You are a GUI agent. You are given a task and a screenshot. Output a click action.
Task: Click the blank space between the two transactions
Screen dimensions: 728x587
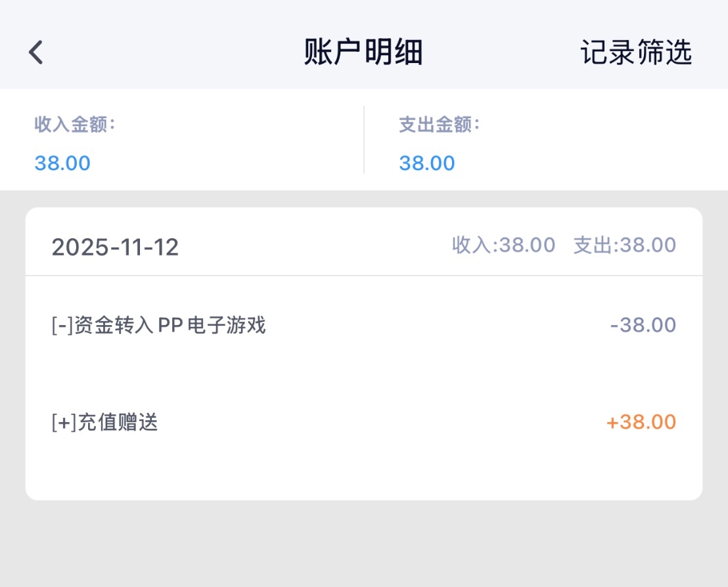363,374
